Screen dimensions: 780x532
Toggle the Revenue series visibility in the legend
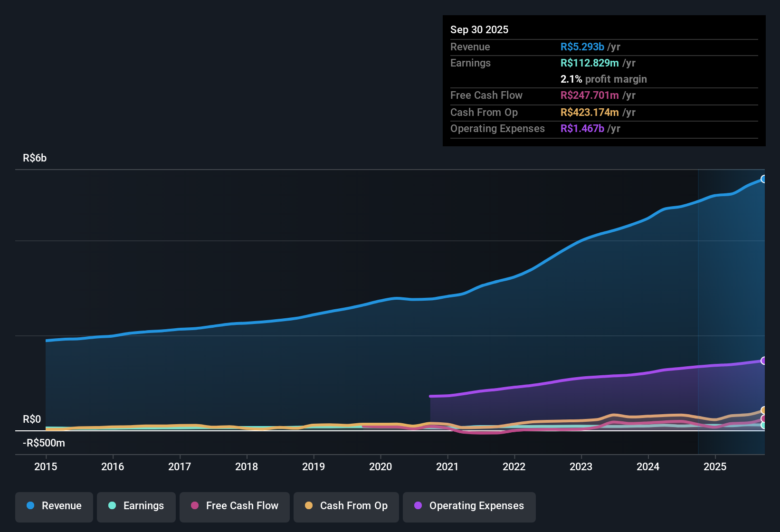[54, 506]
